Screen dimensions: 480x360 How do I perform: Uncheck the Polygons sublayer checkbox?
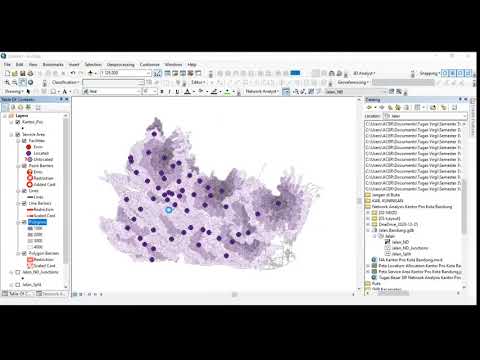(24, 222)
